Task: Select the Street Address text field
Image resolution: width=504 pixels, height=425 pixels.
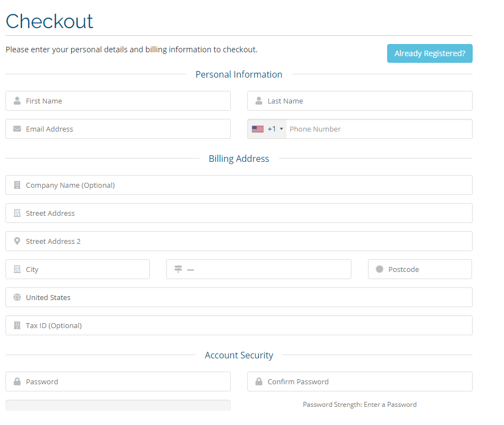Action: 239,213
